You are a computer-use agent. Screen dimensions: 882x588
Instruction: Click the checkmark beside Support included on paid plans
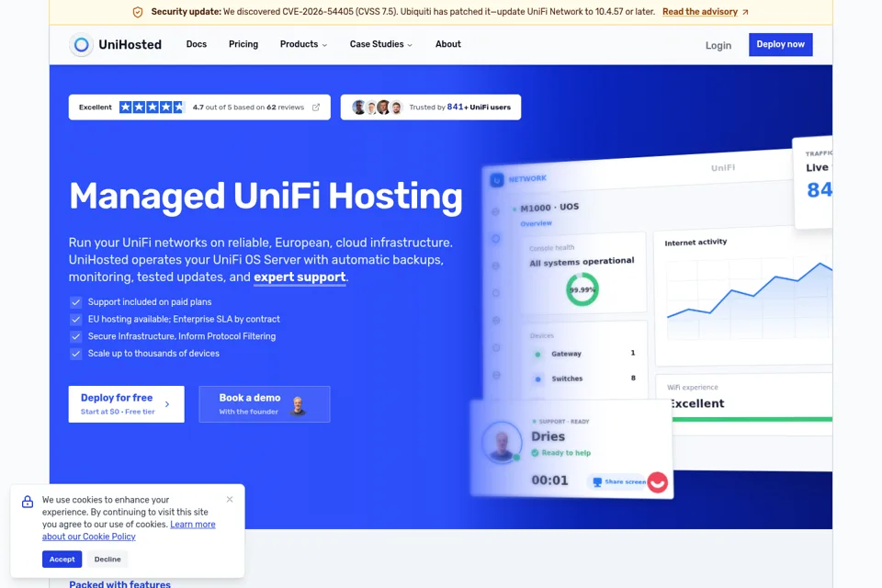point(75,302)
